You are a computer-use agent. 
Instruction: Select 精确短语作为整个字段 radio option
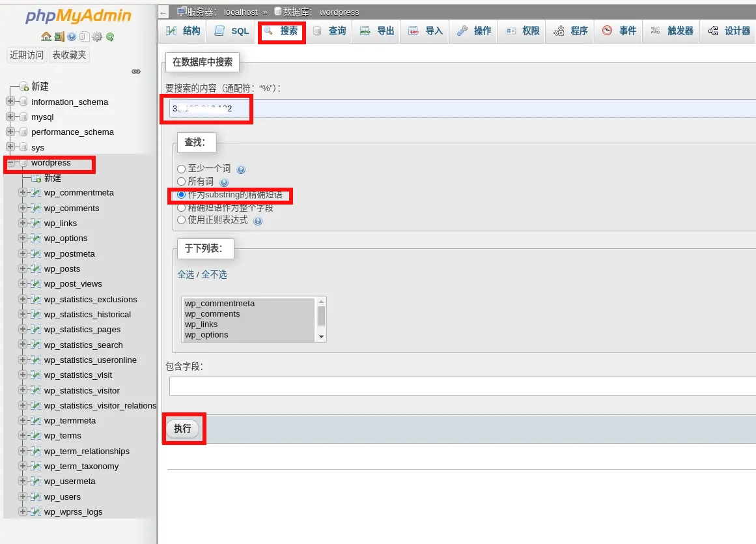pos(181,208)
